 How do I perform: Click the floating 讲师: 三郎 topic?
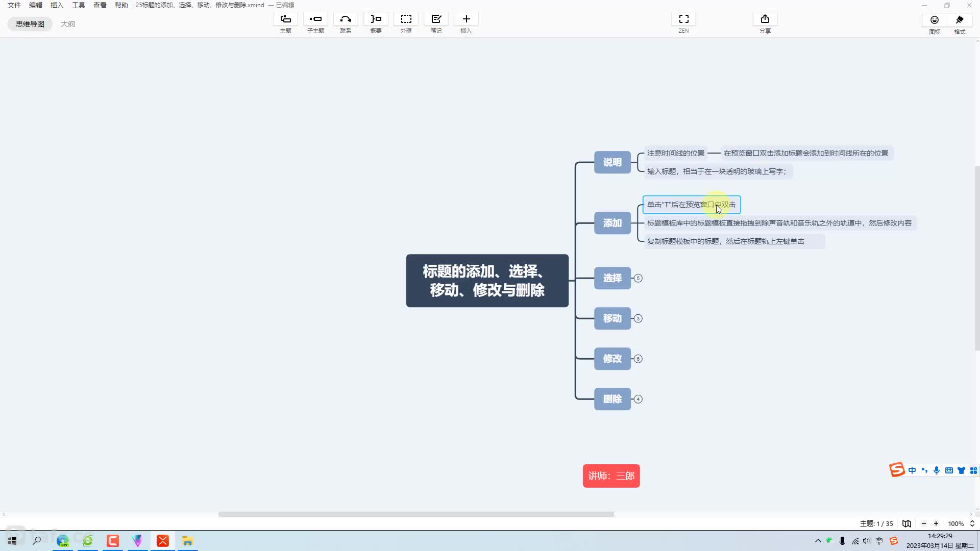[611, 476]
